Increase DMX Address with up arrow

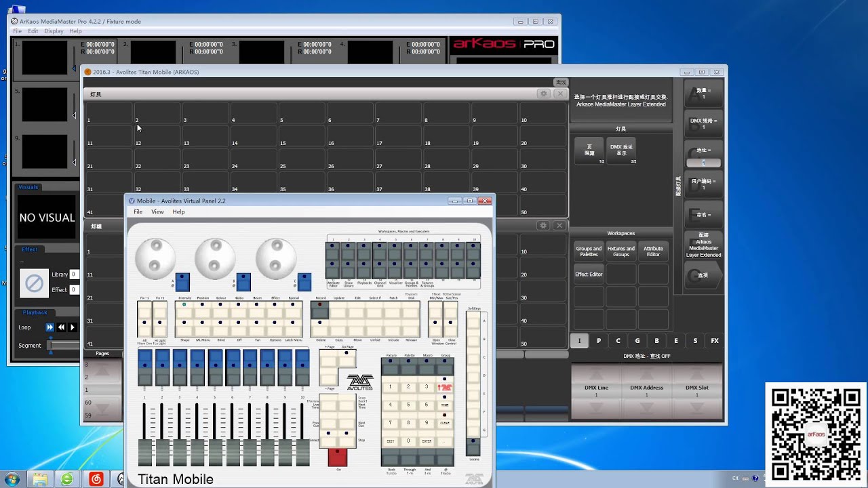(646, 373)
